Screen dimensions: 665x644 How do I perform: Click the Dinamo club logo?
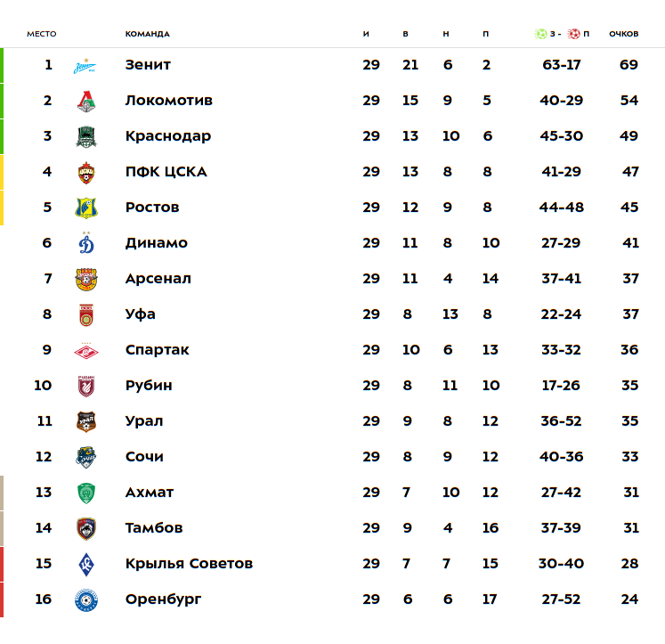(x=85, y=243)
